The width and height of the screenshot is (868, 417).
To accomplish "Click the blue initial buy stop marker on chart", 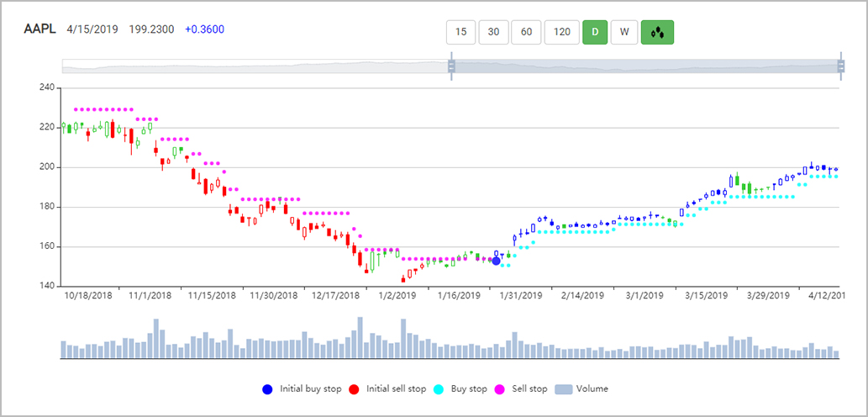I will pyautogui.click(x=496, y=261).
